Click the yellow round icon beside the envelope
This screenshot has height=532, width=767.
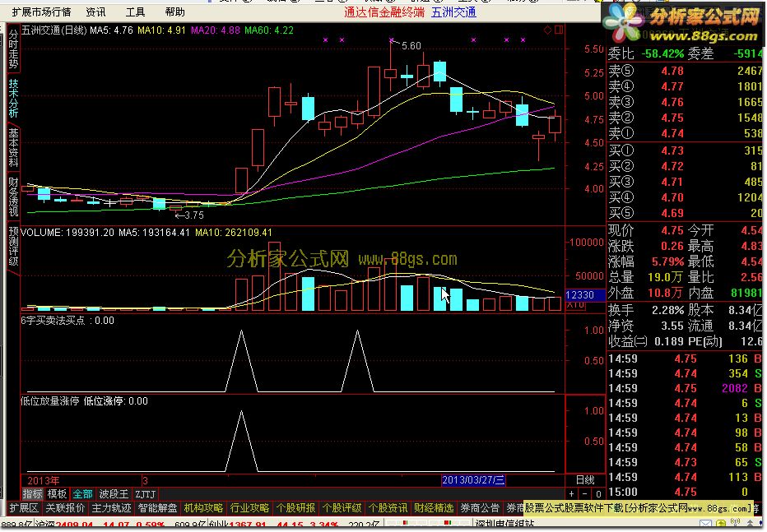(x=722, y=525)
